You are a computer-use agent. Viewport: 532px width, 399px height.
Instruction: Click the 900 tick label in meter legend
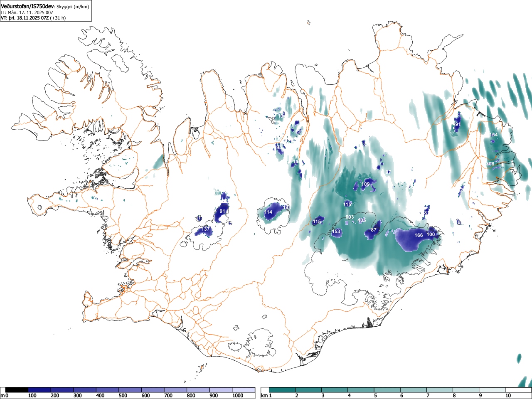213,396
